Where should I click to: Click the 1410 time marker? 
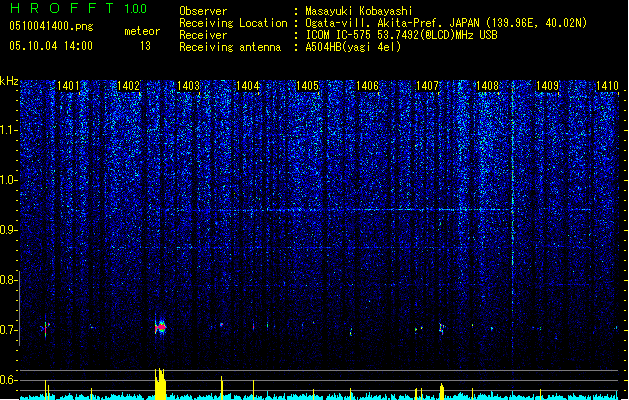(x=607, y=86)
